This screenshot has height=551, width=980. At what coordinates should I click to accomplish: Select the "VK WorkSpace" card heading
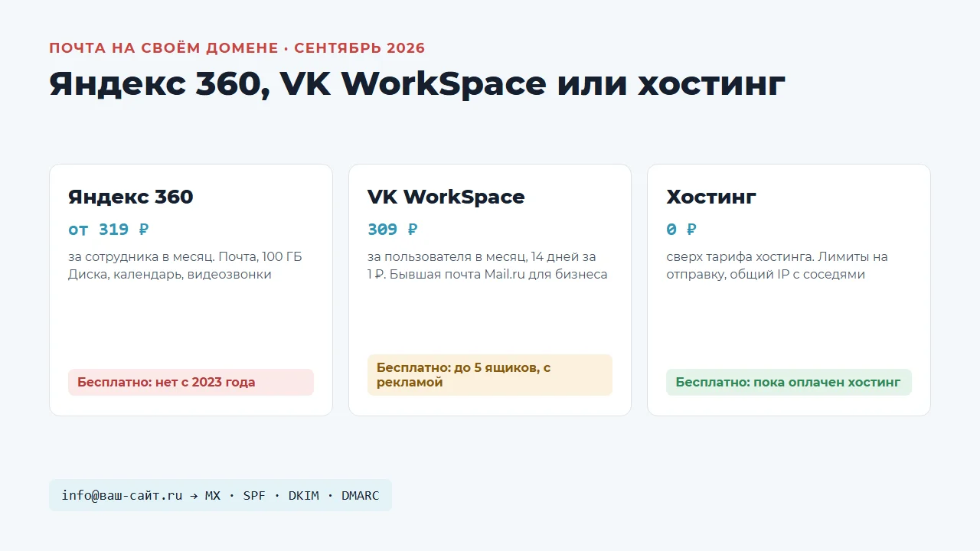446,197
